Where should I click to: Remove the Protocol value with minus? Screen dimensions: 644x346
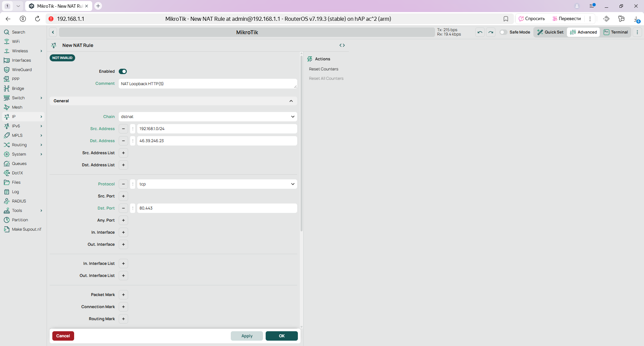pyautogui.click(x=123, y=184)
